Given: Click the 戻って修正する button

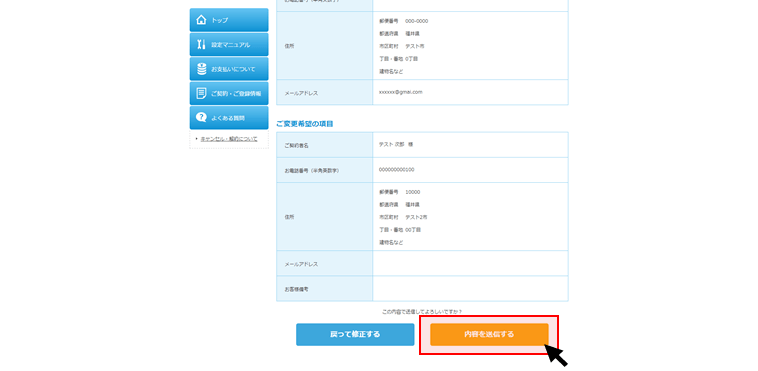Looking at the screenshot, I should pos(355,334).
